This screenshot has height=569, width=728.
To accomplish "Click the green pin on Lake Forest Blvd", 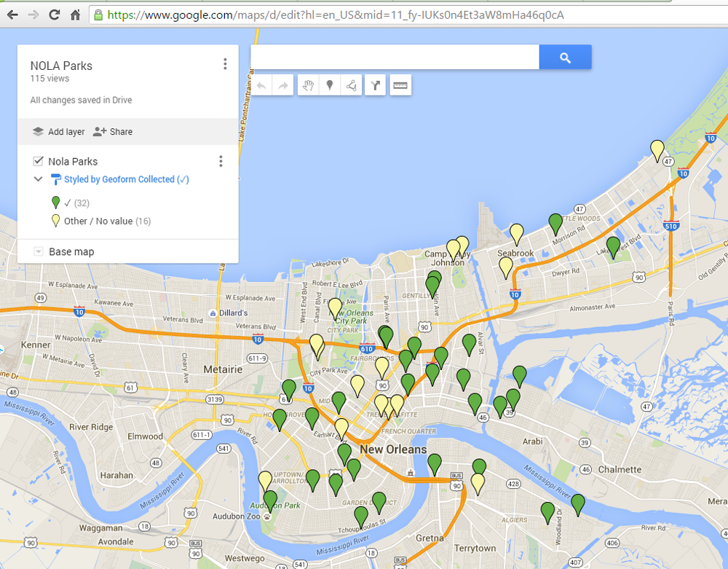I will (613, 246).
